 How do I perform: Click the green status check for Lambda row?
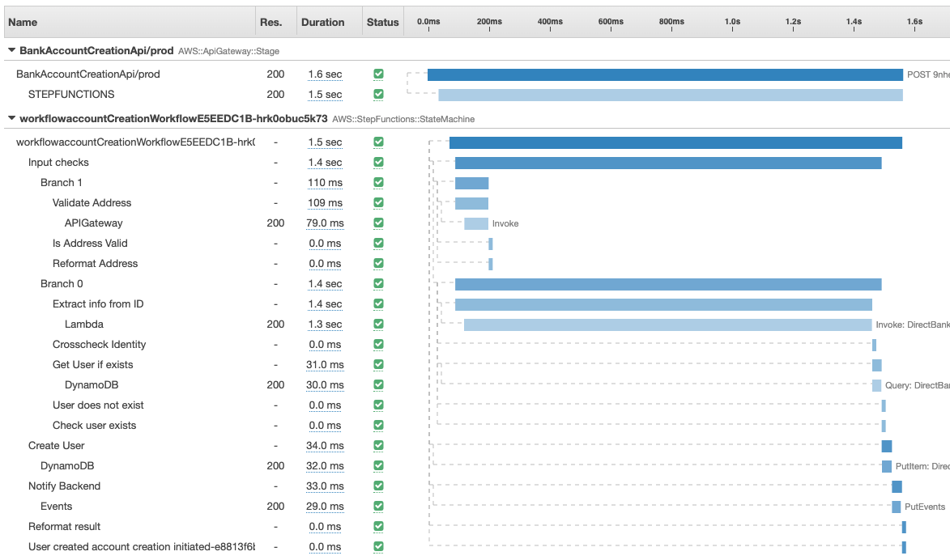(378, 324)
